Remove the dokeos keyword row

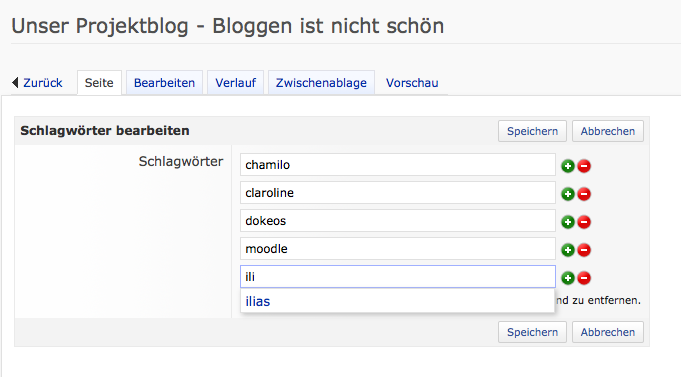click(584, 222)
